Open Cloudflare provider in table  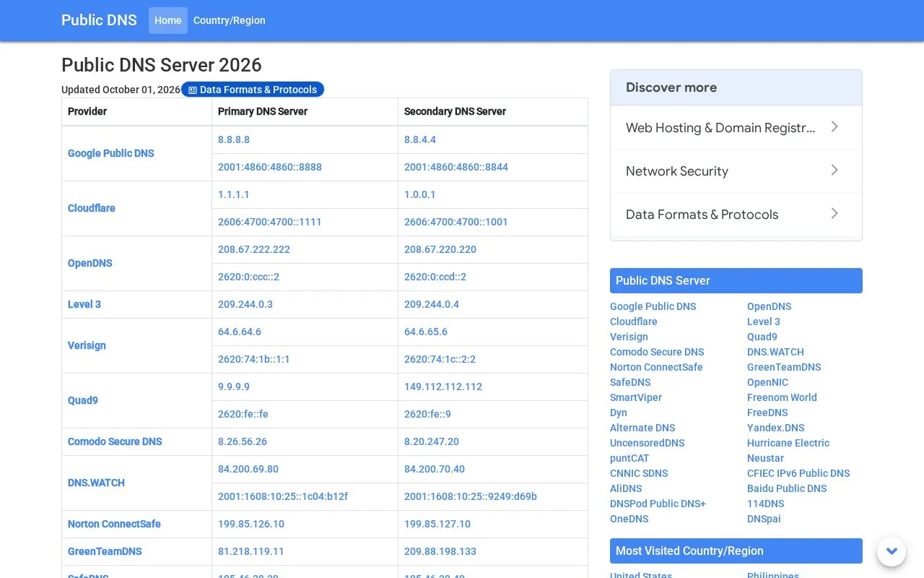click(x=92, y=208)
